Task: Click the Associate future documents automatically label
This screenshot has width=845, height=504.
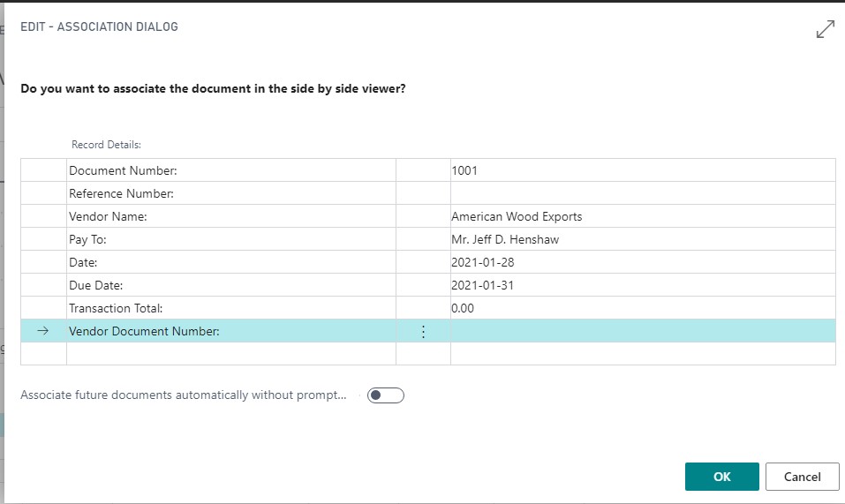Action: pos(184,395)
